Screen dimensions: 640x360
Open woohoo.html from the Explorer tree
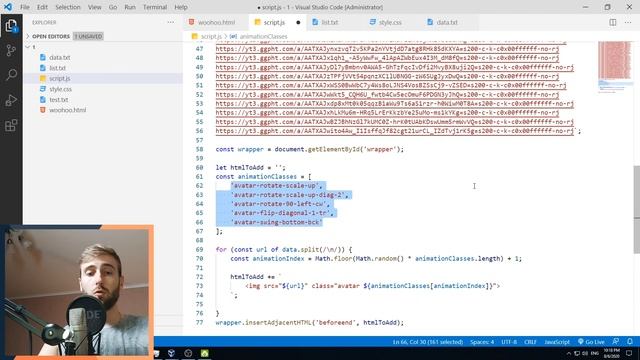pyautogui.click(x=67, y=110)
